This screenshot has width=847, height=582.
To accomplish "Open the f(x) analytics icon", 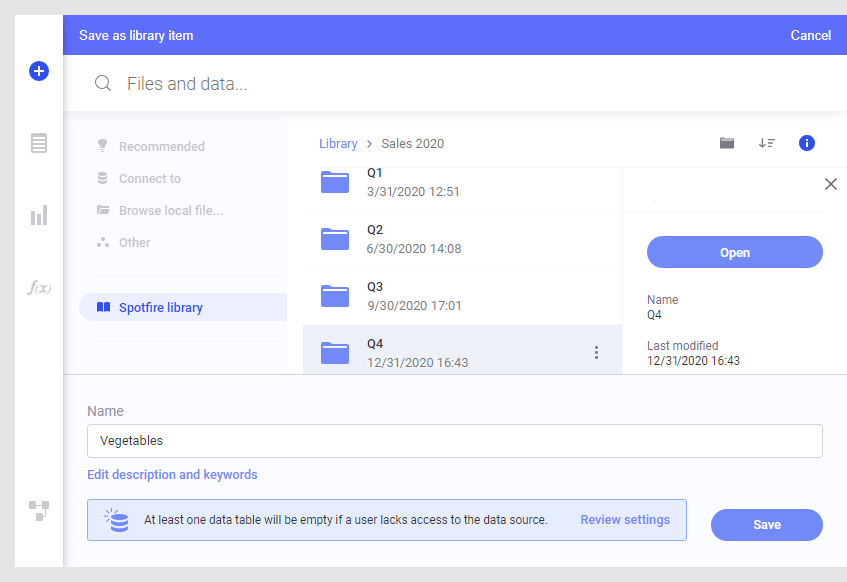I will point(39,287).
